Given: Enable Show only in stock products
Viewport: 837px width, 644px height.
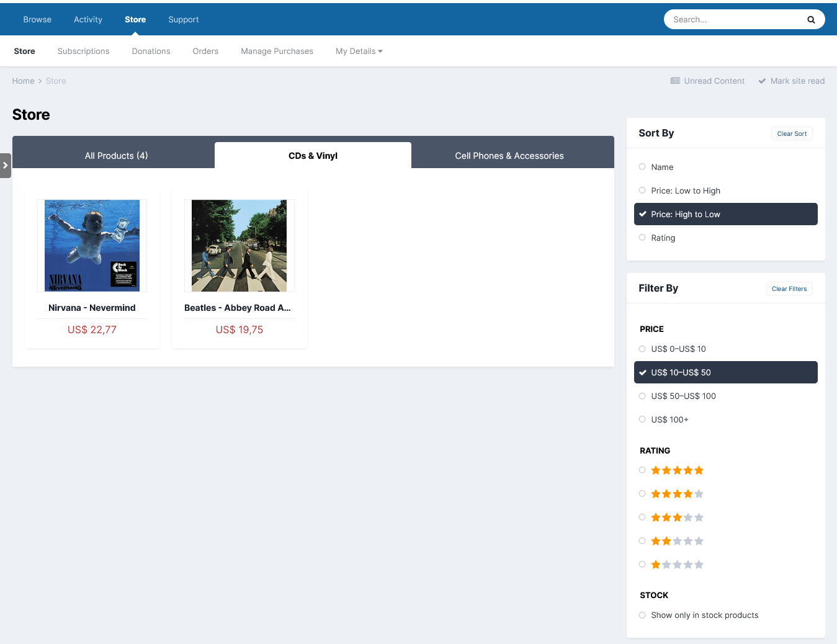Looking at the screenshot, I should (725, 615).
